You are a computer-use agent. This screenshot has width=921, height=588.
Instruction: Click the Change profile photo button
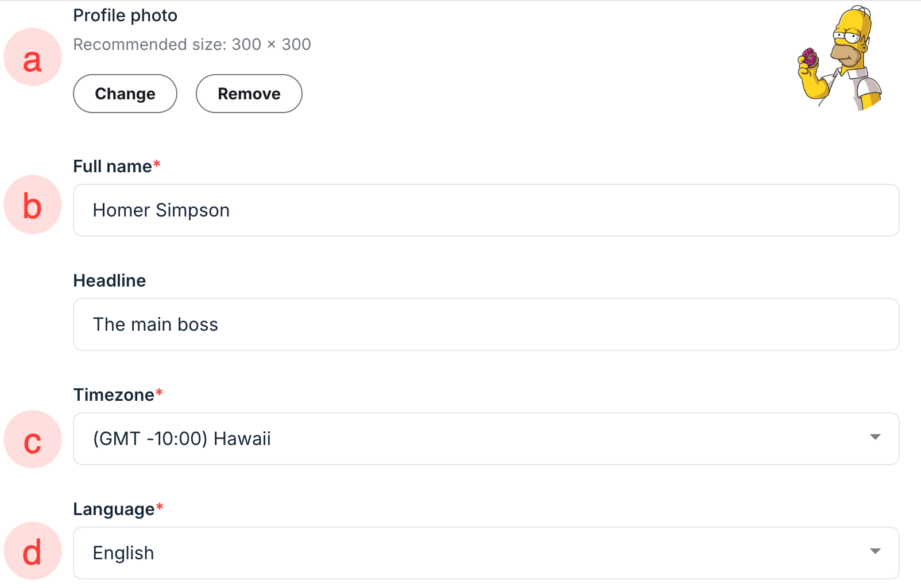point(125,94)
